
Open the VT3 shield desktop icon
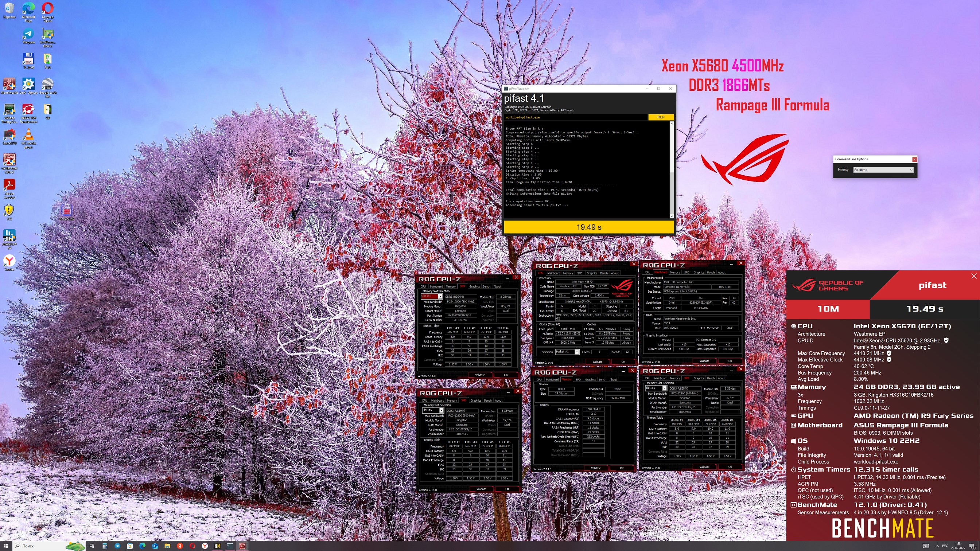[x=9, y=212]
